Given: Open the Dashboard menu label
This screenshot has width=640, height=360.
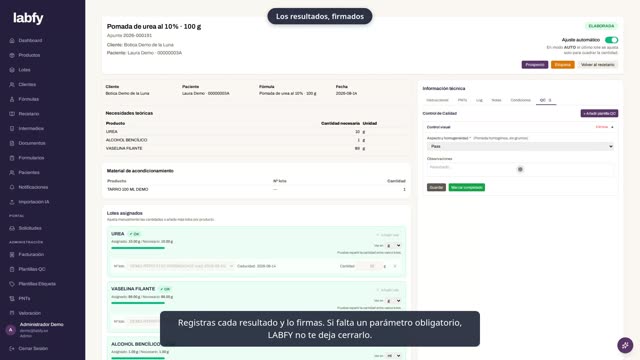Looking at the screenshot, I should click(x=30, y=40).
